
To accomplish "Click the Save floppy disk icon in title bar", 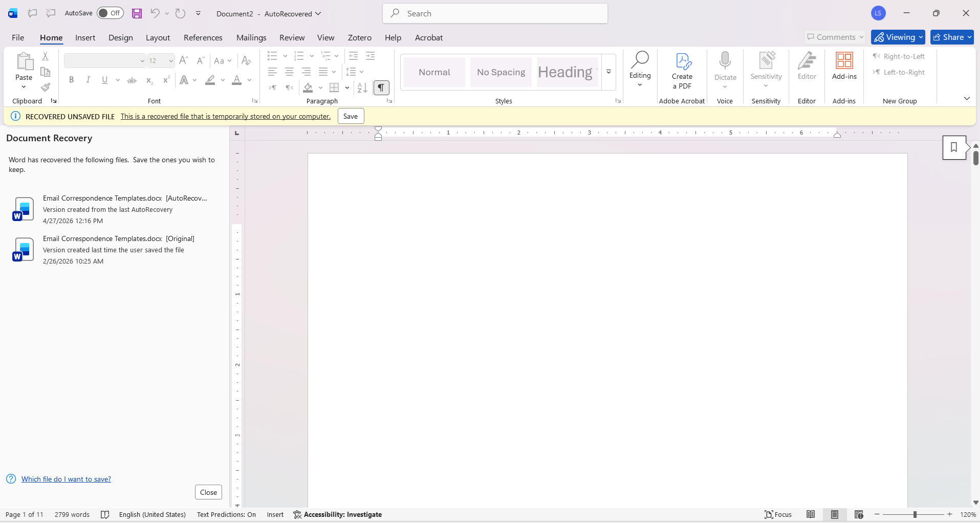I will coord(137,14).
